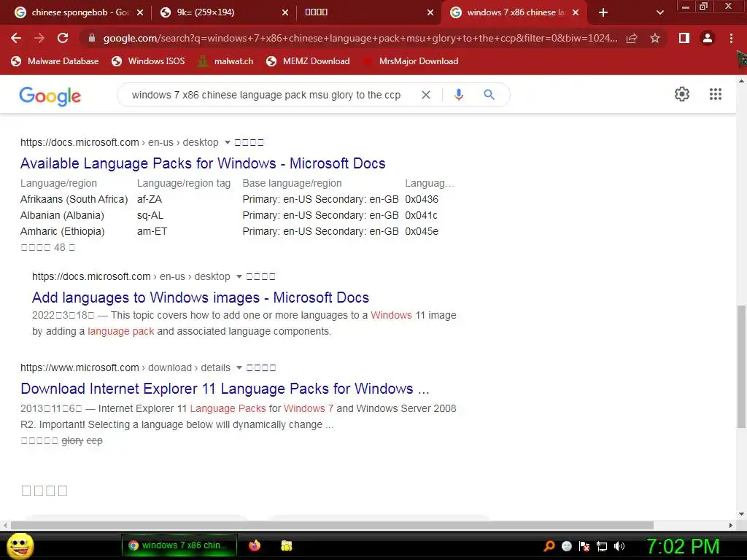
Task: Open Windows ISOS bookmark
Action: [148, 61]
